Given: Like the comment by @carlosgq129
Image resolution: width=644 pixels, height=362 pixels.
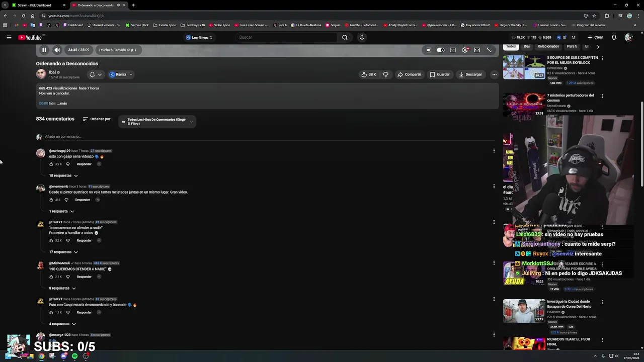Looking at the screenshot, I should (x=51, y=164).
